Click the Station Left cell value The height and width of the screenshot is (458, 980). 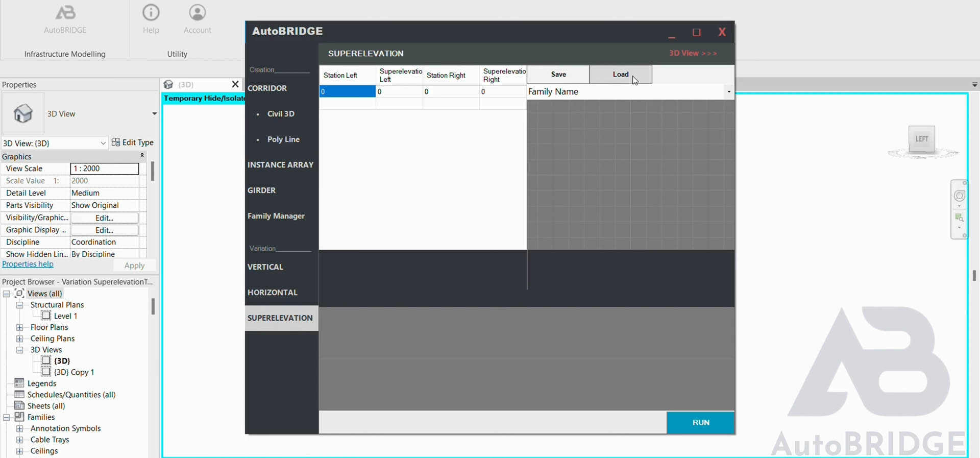(x=348, y=91)
